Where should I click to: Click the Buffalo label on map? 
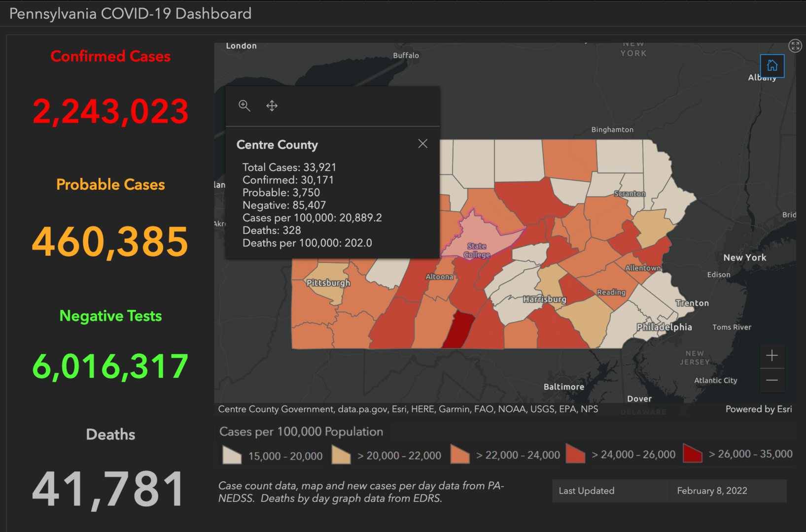(x=406, y=55)
